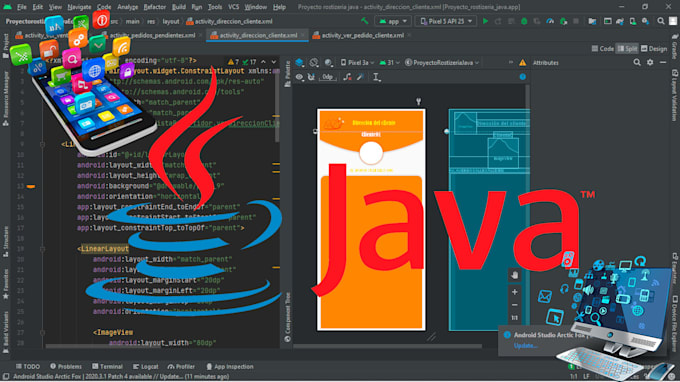Click the Debug app bug icon
This screenshot has height=382, width=680.
tap(524, 21)
